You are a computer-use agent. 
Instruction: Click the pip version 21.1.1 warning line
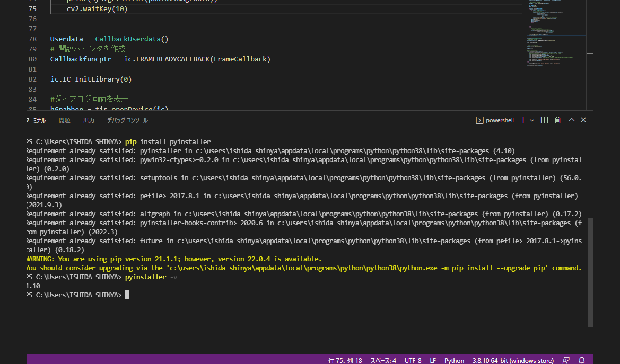(x=174, y=259)
